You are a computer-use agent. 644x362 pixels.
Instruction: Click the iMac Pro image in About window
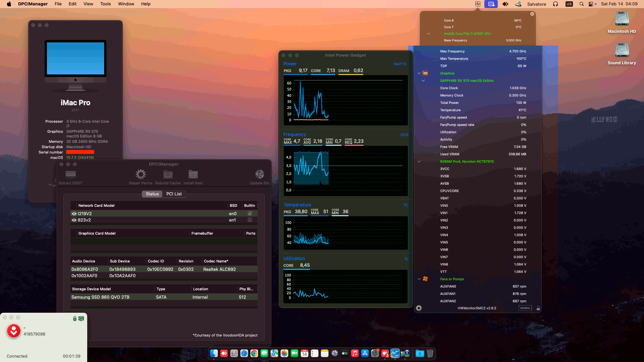click(x=75, y=66)
